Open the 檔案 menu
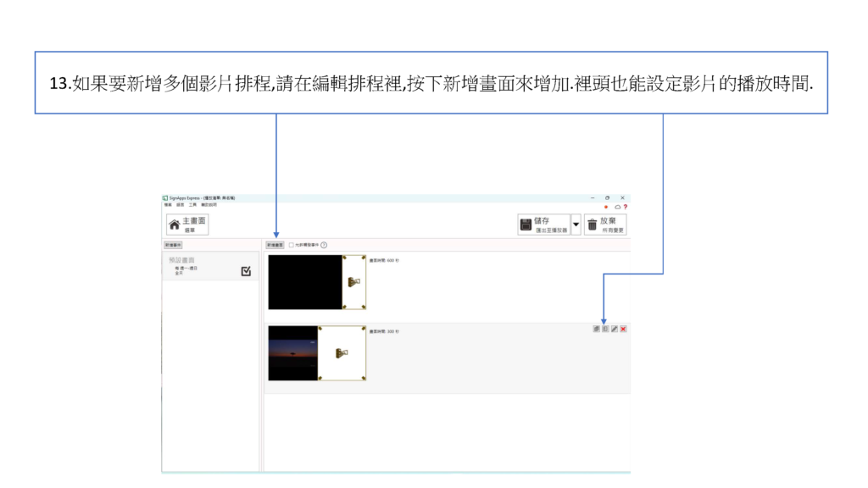Screen dimensions: 868x488 [x=169, y=205]
